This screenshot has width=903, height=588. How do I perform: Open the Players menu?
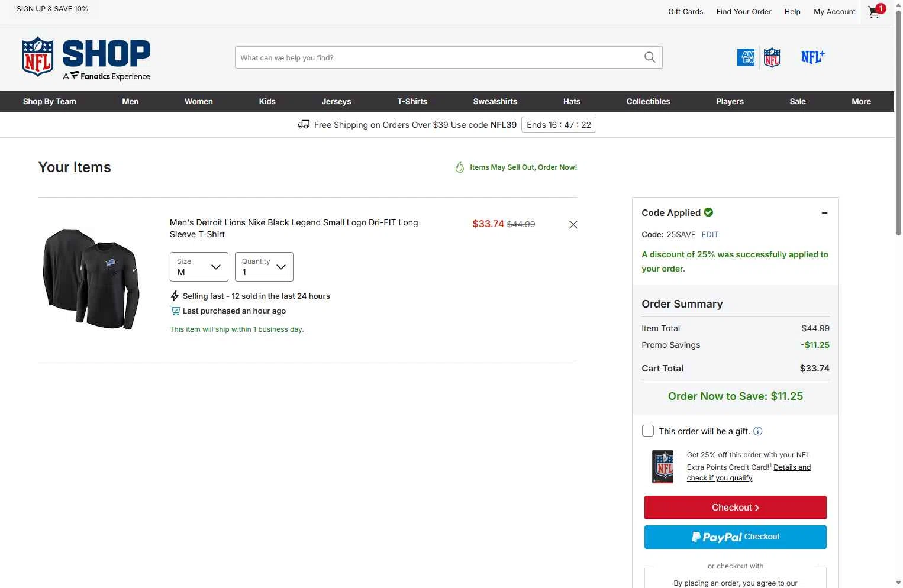[730, 101]
